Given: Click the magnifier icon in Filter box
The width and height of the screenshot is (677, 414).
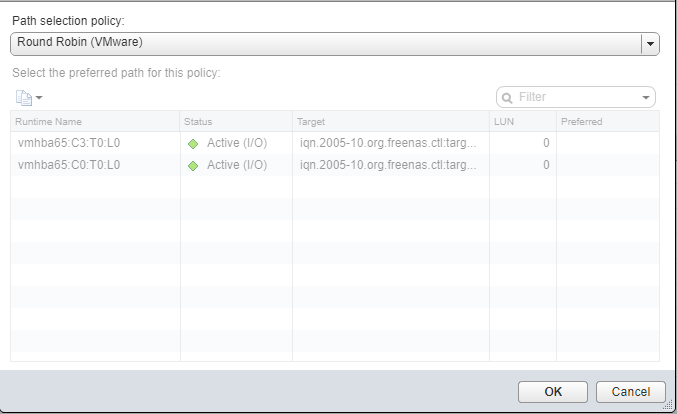Looking at the screenshot, I should 507,98.
